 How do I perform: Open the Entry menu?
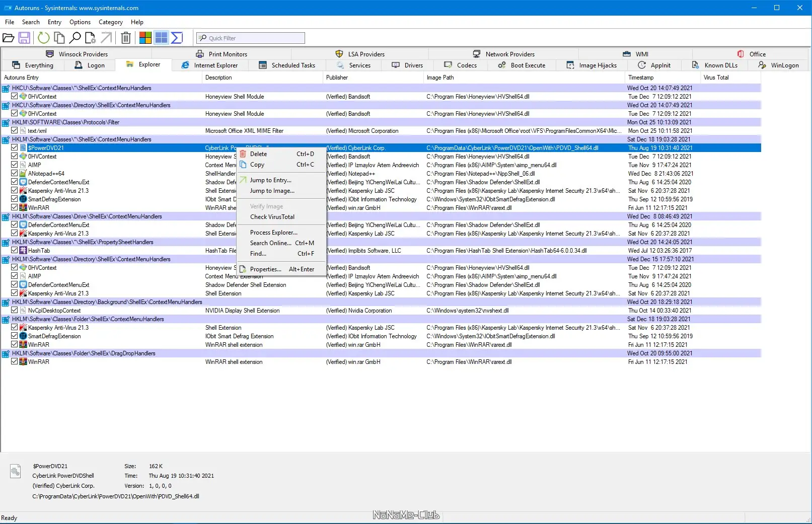click(x=54, y=22)
